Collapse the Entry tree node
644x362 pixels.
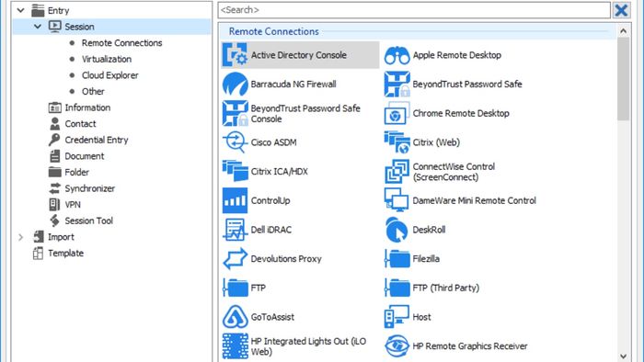pyautogui.click(x=20, y=10)
